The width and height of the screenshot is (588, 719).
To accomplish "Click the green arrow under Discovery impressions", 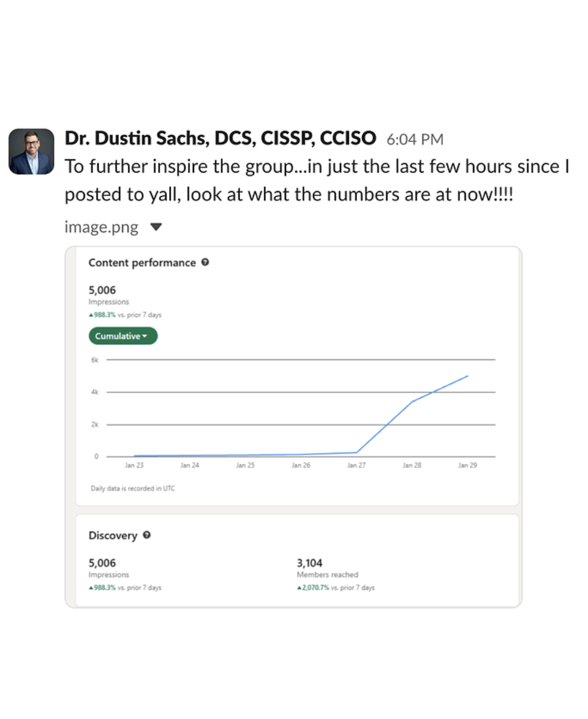I will click(x=91, y=588).
